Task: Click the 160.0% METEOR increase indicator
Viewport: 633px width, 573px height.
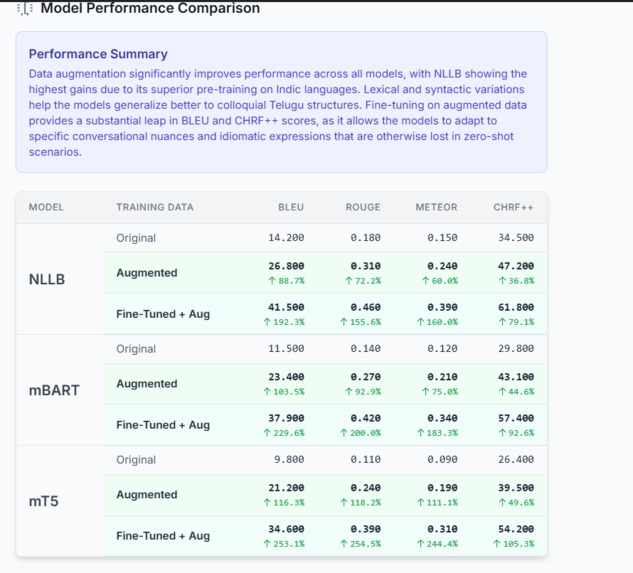Action: coord(437,322)
